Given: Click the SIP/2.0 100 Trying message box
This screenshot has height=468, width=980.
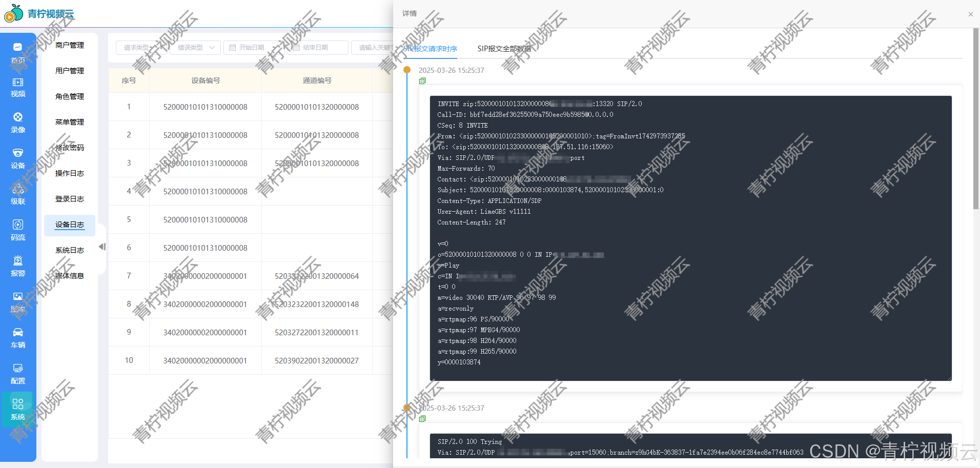Looking at the screenshot, I should (690, 446).
